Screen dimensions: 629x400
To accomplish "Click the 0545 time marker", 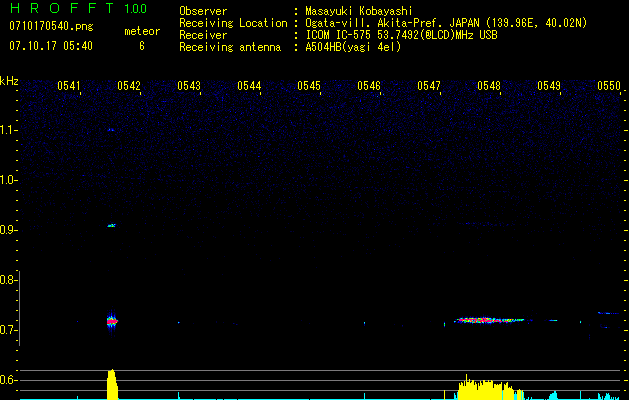I will 309,86.
